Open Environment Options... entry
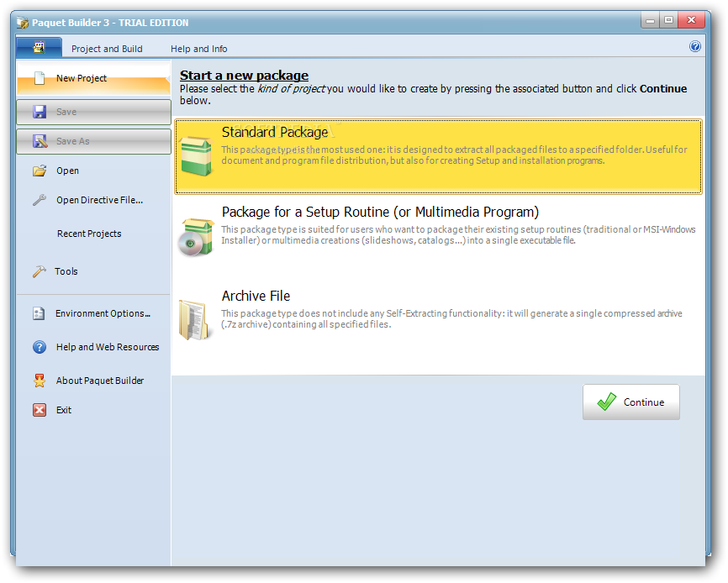The width and height of the screenshot is (728, 583). [x=93, y=313]
